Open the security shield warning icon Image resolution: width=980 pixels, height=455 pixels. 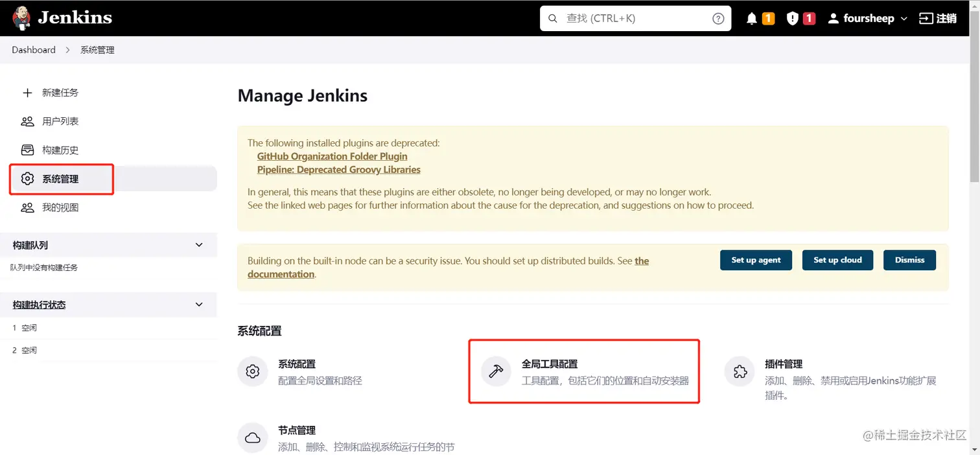point(792,19)
